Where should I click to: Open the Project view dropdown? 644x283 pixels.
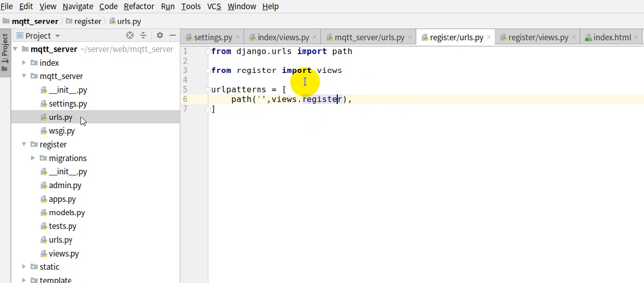click(x=58, y=36)
